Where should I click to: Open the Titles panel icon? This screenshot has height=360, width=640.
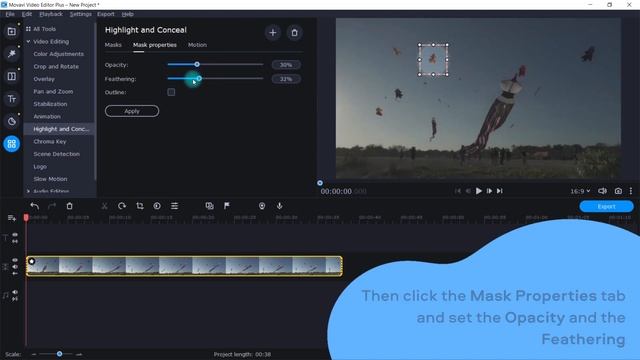(x=11, y=99)
